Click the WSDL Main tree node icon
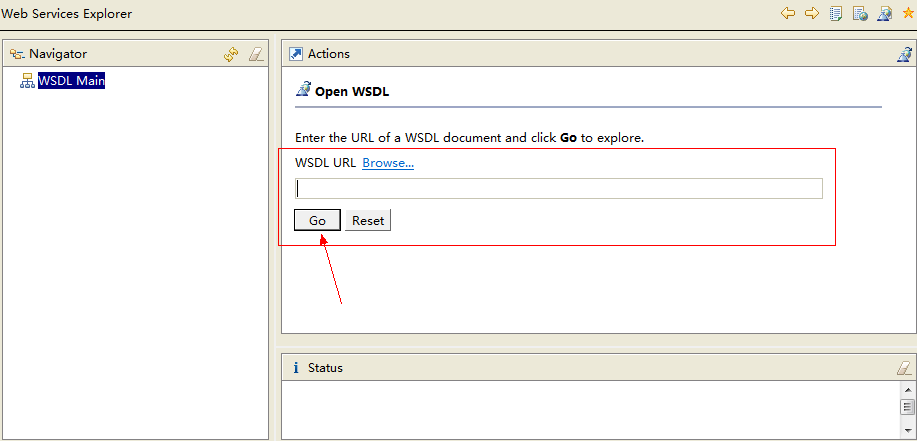 click(x=27, y=81)
